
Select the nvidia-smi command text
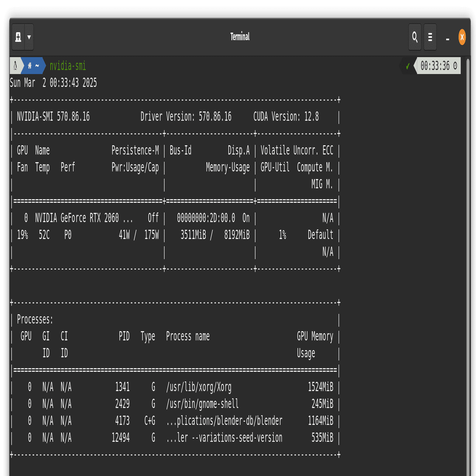68,66
